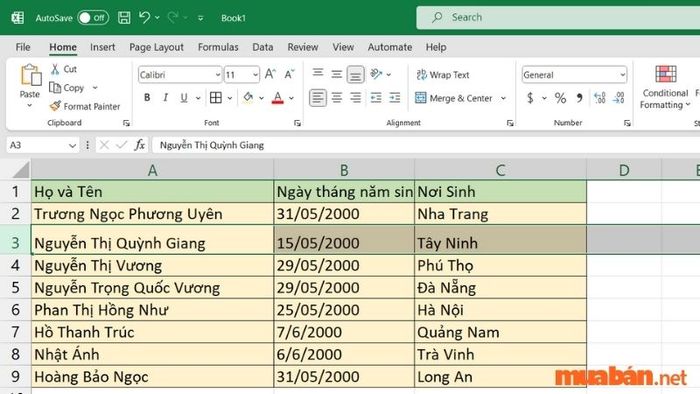Toggle the AutoSave switch
700x394 pixels.
coord(93,18)
